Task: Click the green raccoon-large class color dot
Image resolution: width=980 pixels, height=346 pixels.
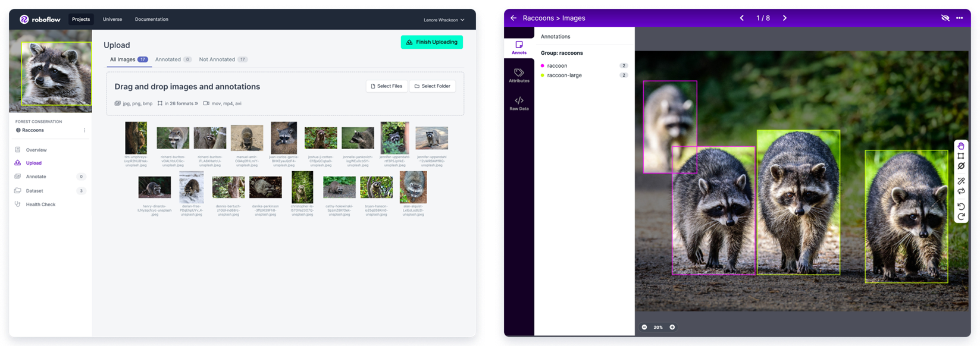Action: tap(542, 76)
